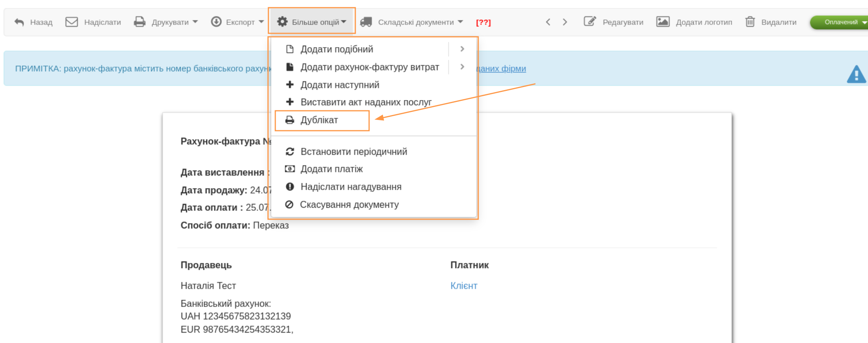This screenshot has width=868, height=343.
Task: Expand the Додати подібний submenu arrow
Action: click(462, 49)
